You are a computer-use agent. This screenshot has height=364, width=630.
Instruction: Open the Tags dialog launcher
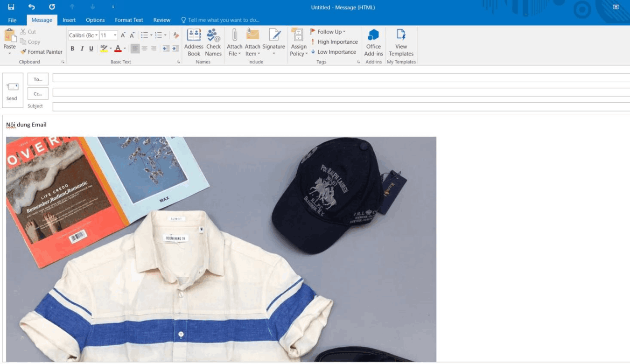pos(358,62)
